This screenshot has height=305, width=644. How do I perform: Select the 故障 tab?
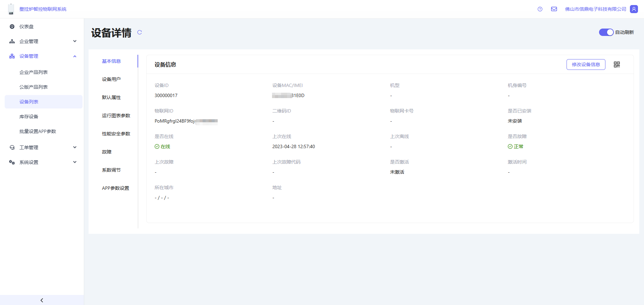[x=107, y=152]
